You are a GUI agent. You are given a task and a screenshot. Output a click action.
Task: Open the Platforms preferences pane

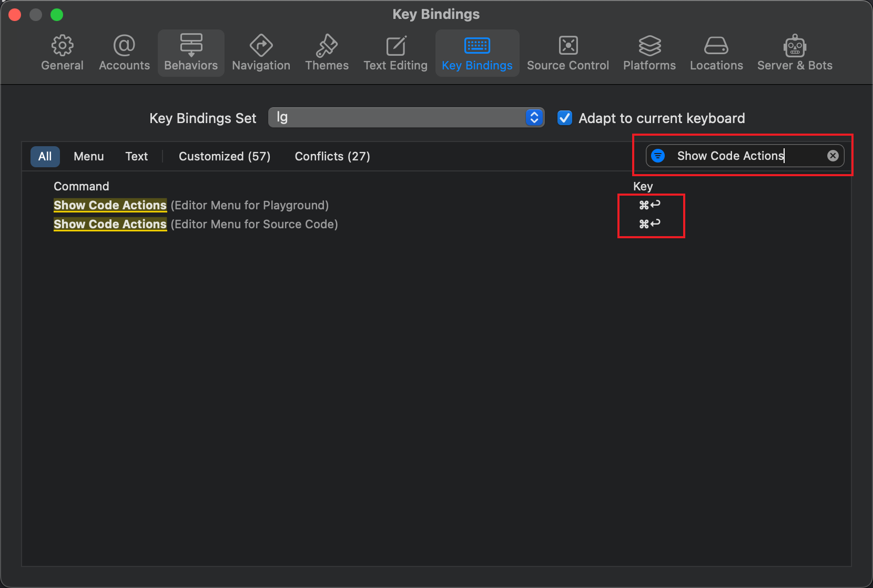click(649, 53)
